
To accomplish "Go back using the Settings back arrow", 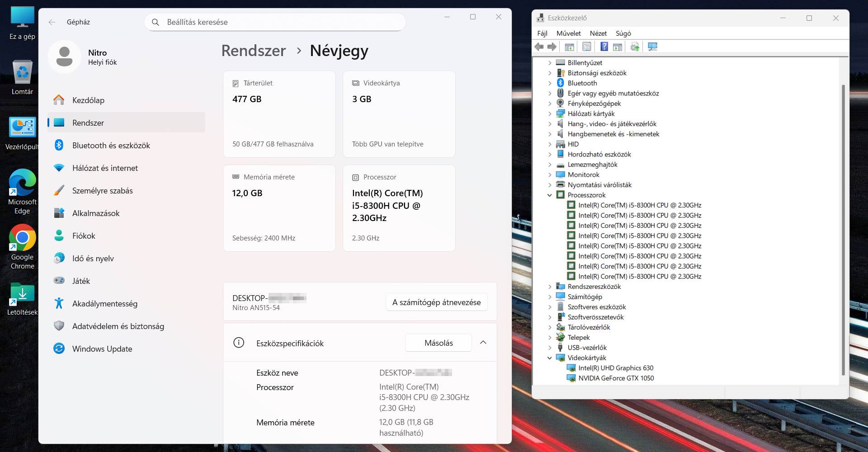I will pyautogui.click(x=52, y=22).
